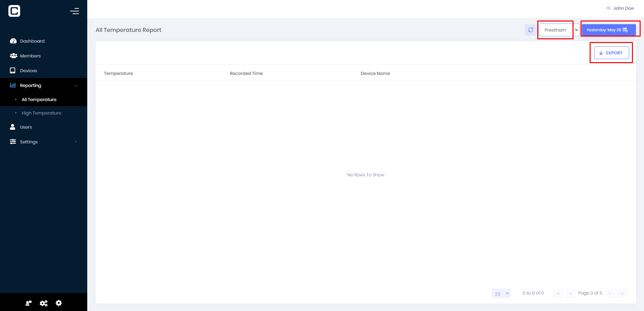Open the Users section icon
This screenshot has height=311, width=644.
[x=12, y=127]
